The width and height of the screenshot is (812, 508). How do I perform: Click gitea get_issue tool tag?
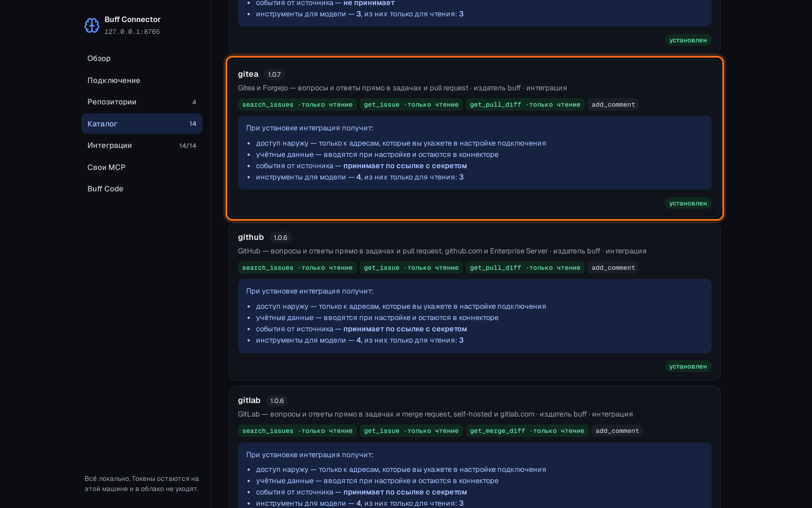(411, 104)
